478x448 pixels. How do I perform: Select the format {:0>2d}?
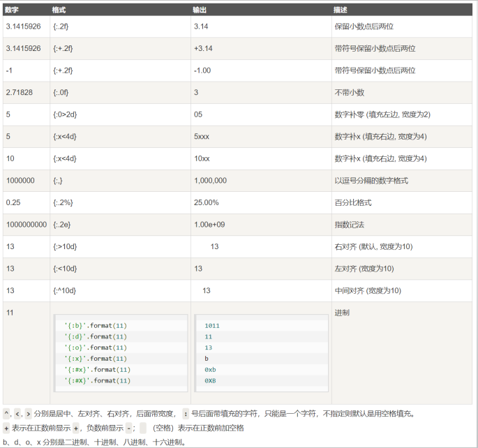tap(65, 114)
